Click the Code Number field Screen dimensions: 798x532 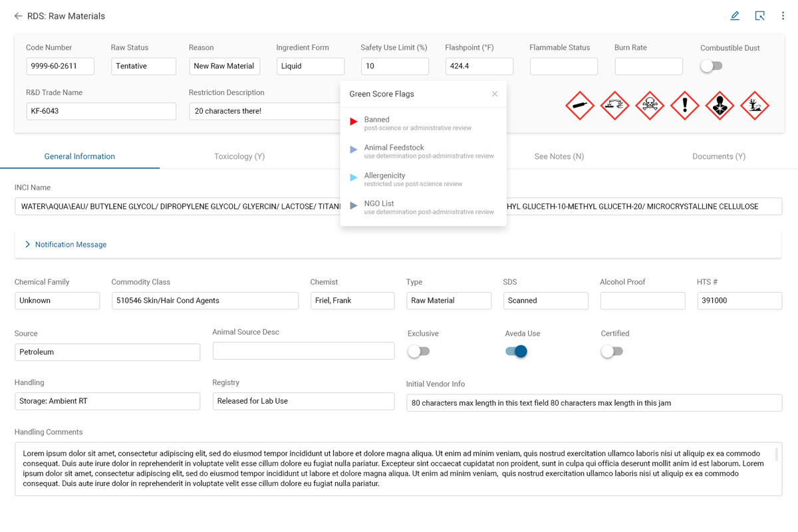[61, 66]
